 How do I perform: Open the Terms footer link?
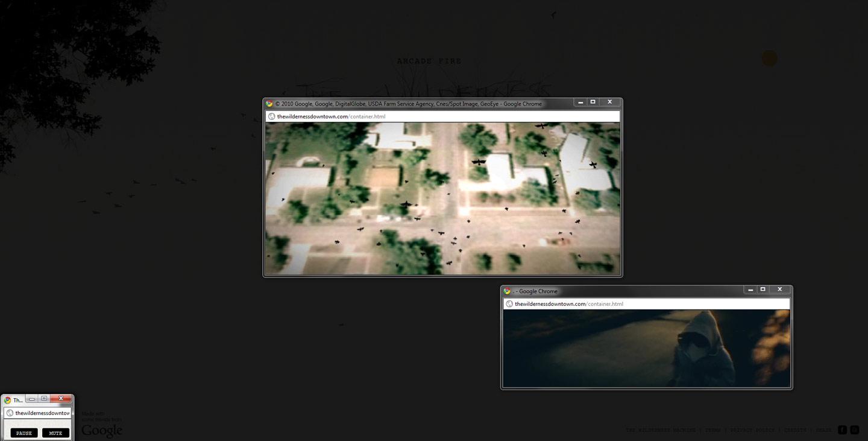712,430
